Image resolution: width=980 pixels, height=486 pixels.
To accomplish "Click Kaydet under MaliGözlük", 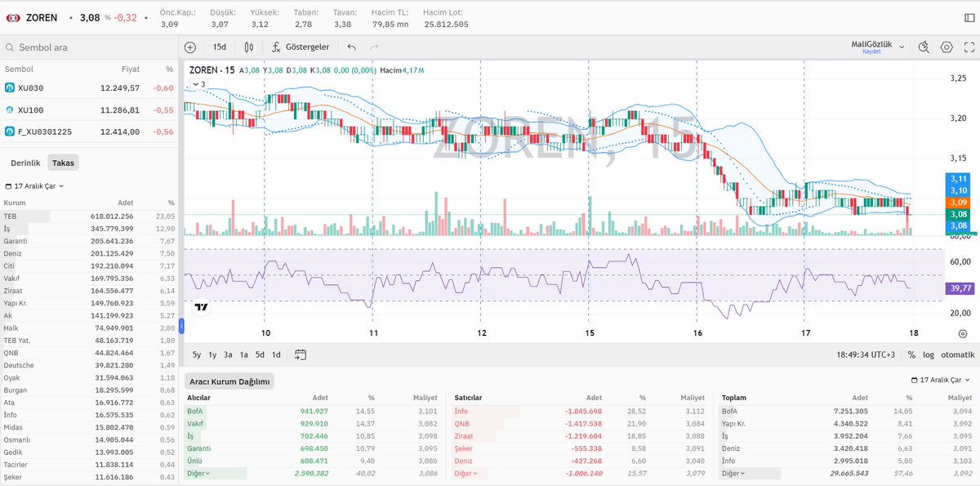I will click(x=871, y=52).
